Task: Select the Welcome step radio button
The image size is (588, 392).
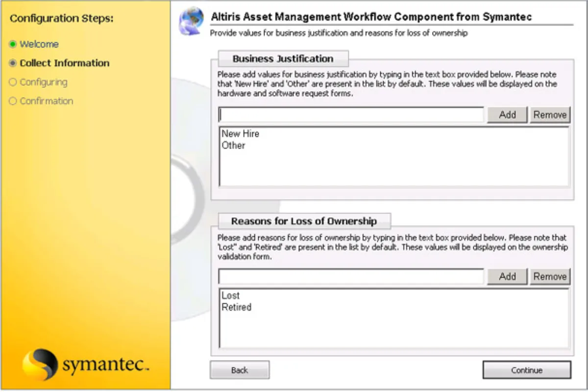Action: [x=13, y=44]
